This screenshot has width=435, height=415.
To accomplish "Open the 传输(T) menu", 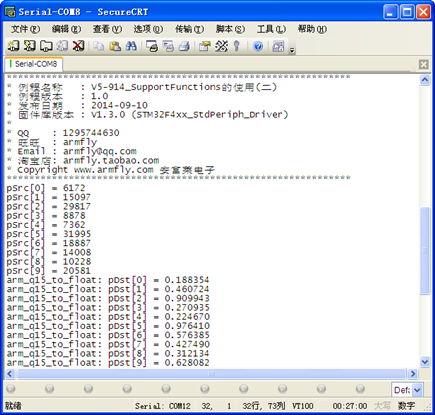I will 189,29.
